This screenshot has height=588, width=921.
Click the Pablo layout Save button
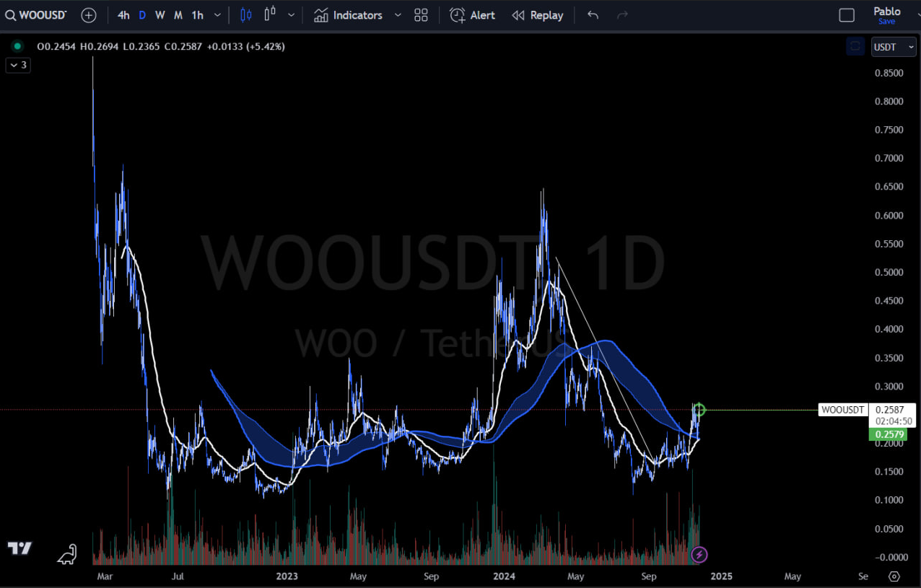(887, 22)
